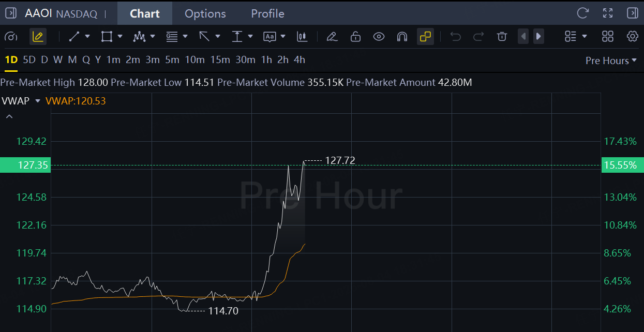This screenshot has width=644, height=332.
Task: Collapse the right side panel arrow
Action: 632,13
